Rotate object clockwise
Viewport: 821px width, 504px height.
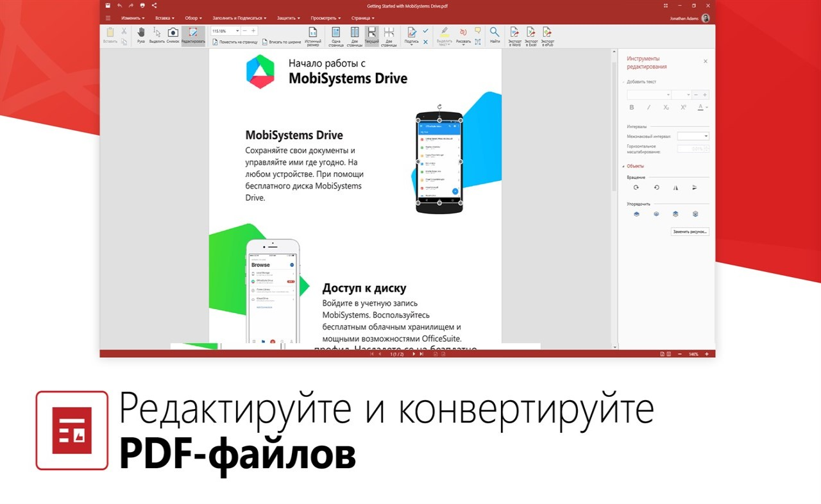click(636, 188)
